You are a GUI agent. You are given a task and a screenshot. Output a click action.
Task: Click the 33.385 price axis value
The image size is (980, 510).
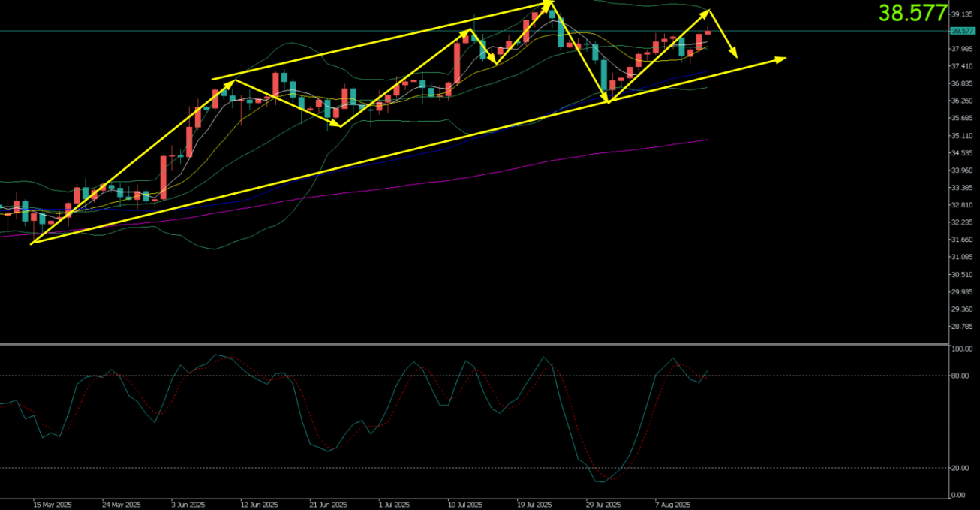click(x=963, y=188)
